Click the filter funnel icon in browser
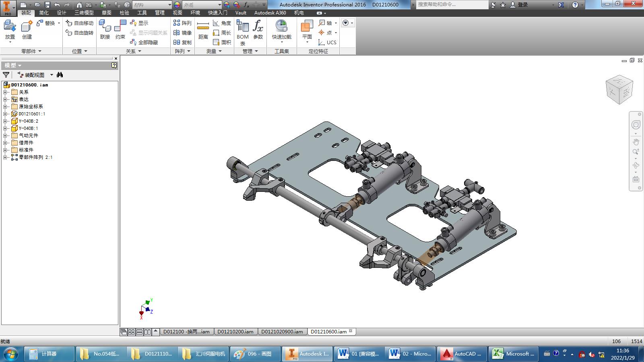This screenshot has height=362, width=644. pos(6,74)
